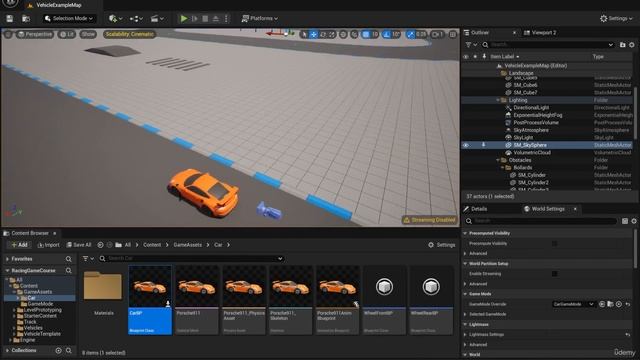Collapse the Bollards folder in Outliner
The height and width of the screenshot is (360, 640).
click(502, 168)
